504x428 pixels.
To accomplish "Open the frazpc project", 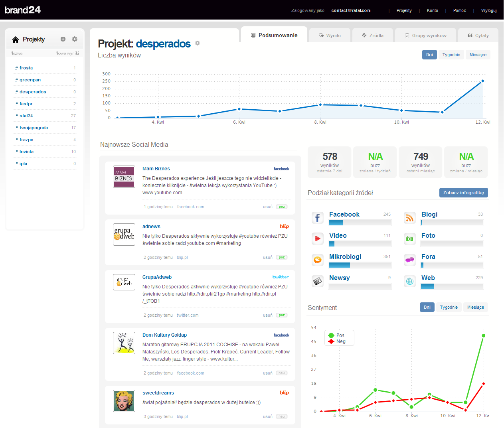I will [26, 140].
